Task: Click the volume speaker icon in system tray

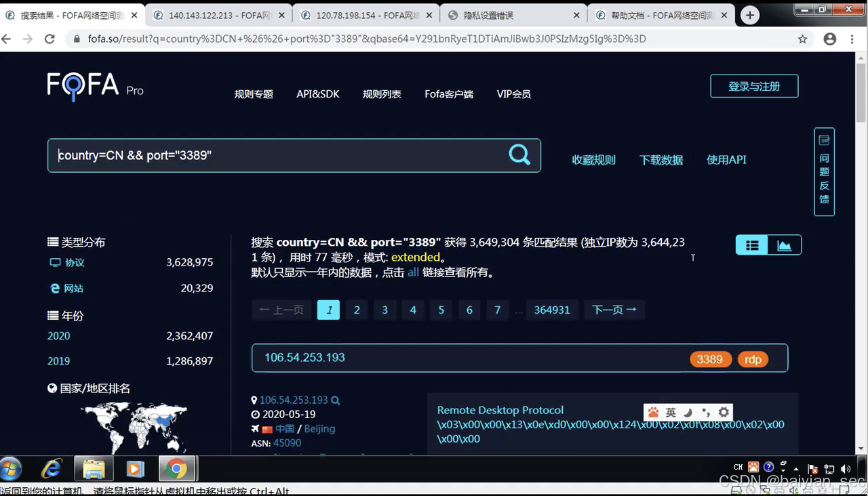Action: click(x=846, y=469)
